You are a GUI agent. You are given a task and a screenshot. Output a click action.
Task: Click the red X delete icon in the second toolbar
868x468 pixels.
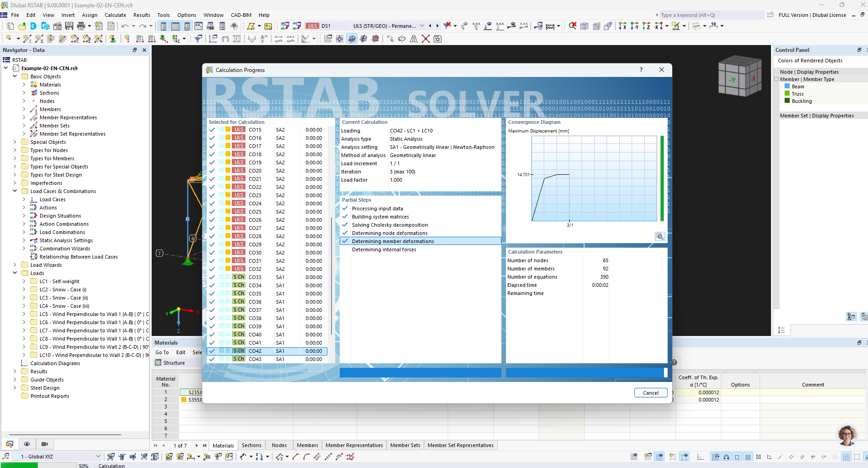click(x=426, y=39)
